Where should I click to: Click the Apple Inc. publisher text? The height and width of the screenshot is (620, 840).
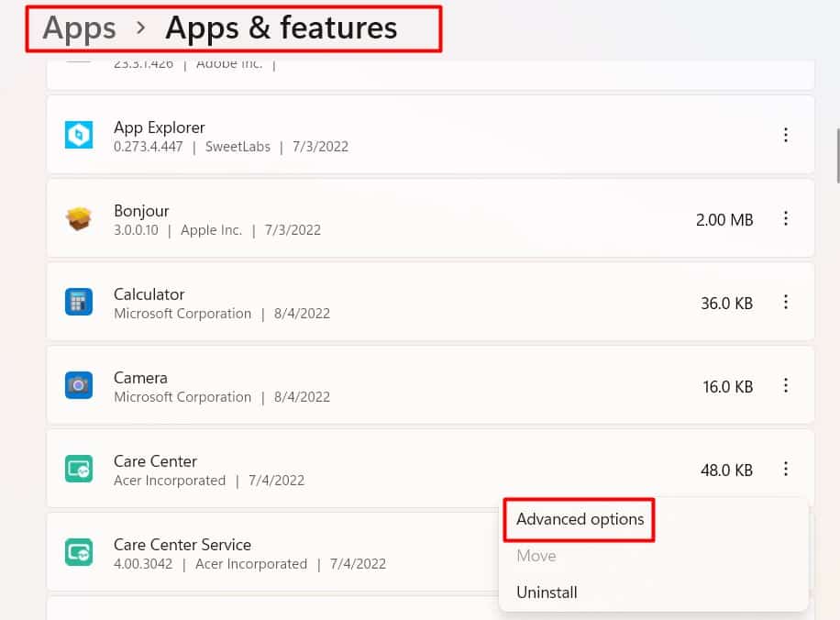[211, 230]
